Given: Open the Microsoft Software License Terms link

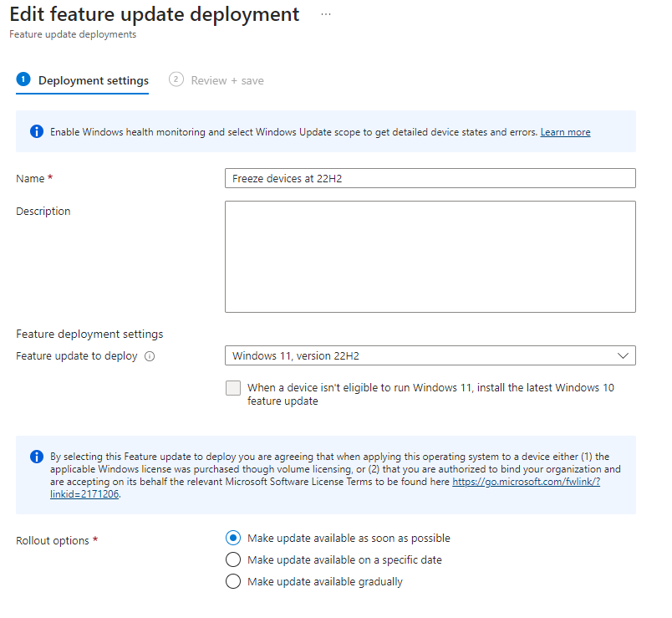Looking at the screenshot, I should [x=525, y=483].
